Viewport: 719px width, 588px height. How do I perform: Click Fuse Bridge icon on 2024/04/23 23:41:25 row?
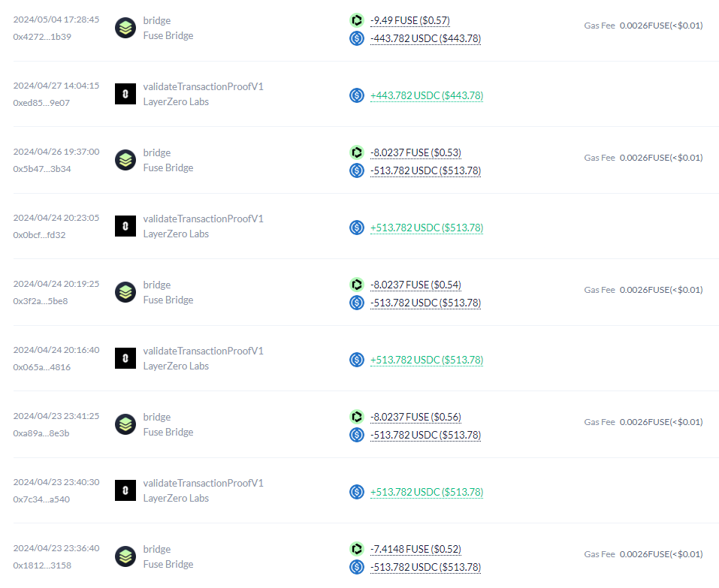click(125, 424)
